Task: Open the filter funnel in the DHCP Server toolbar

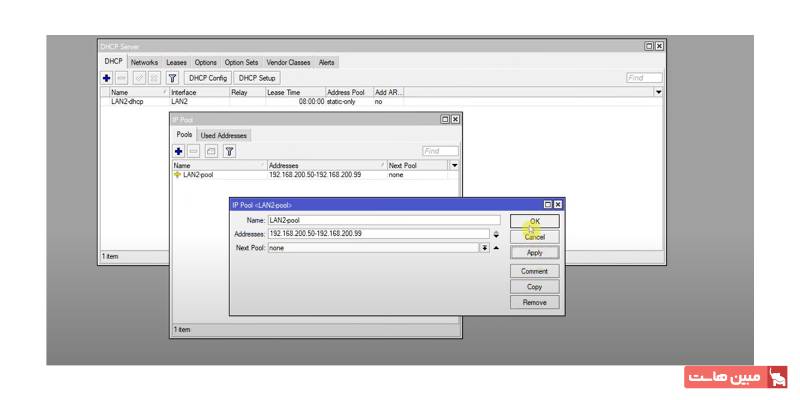Action: [x=172, y=78]
